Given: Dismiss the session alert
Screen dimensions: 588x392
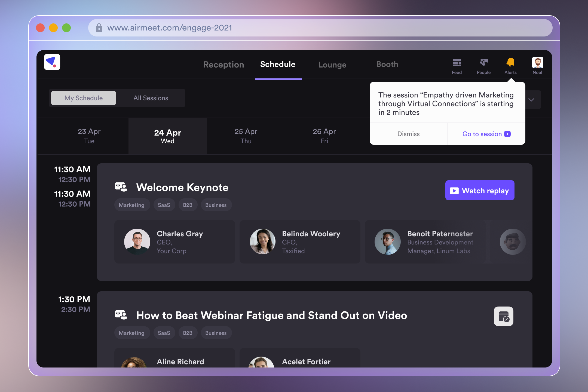Looking at the screenshot, I should pyautogui.click(x=408, y=134).
